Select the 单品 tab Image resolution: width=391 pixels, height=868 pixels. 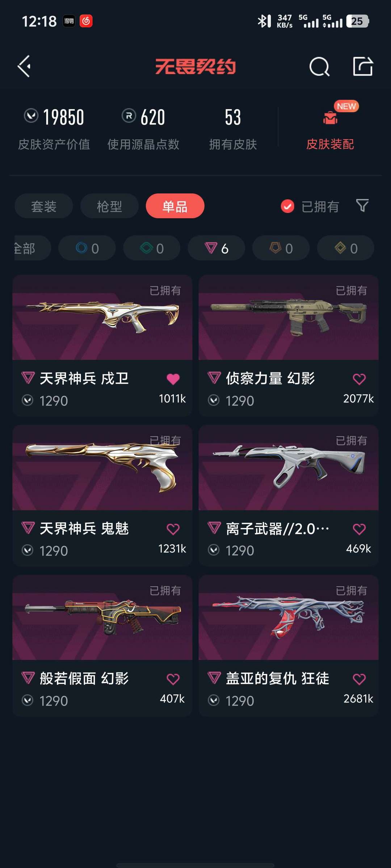pos(175,206)
